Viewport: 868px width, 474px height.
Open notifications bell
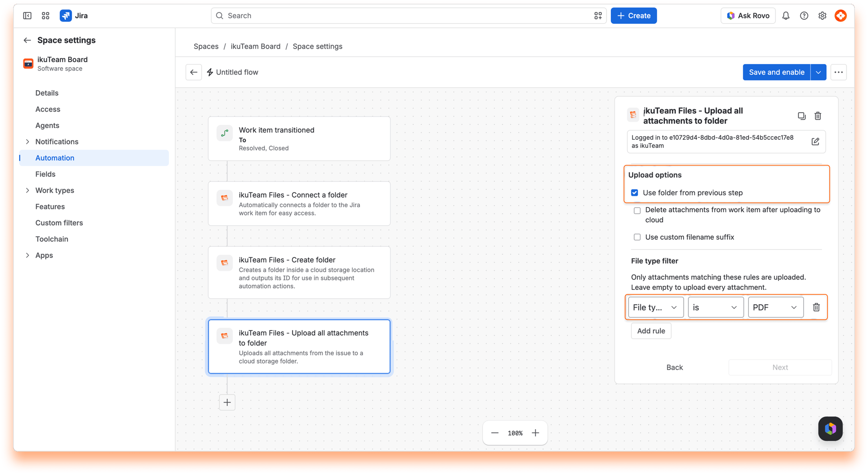[x=786, y=15]
